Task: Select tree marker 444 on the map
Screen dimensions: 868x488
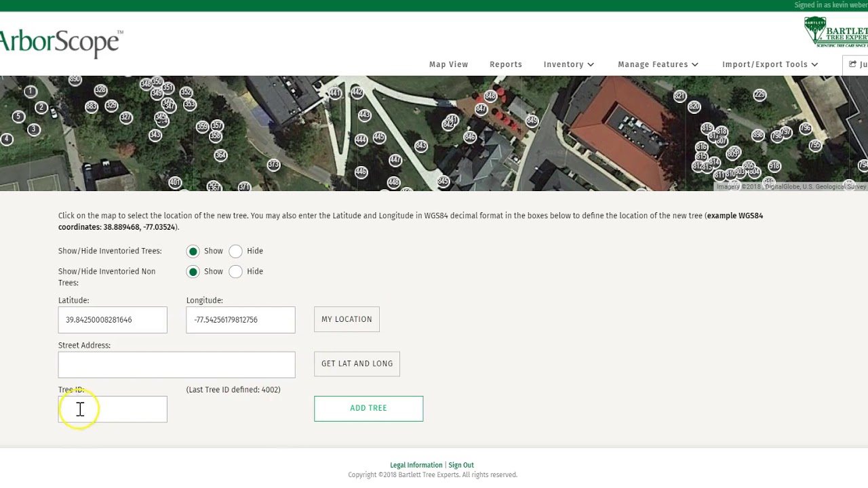Action: pyautogui.click(x=361, y=140)
